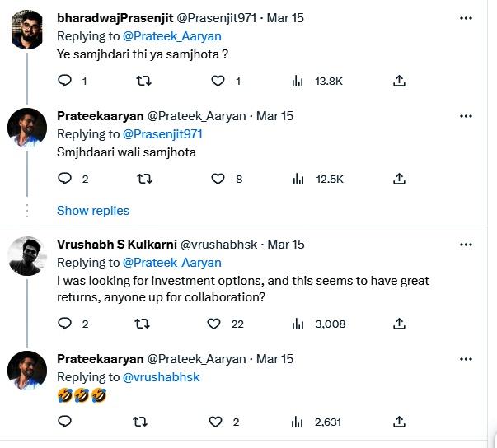Screen dimensions: 497x448
Task: Share the 'Smjhdaari wali samjhota' reply
Action: coord(399,179)
